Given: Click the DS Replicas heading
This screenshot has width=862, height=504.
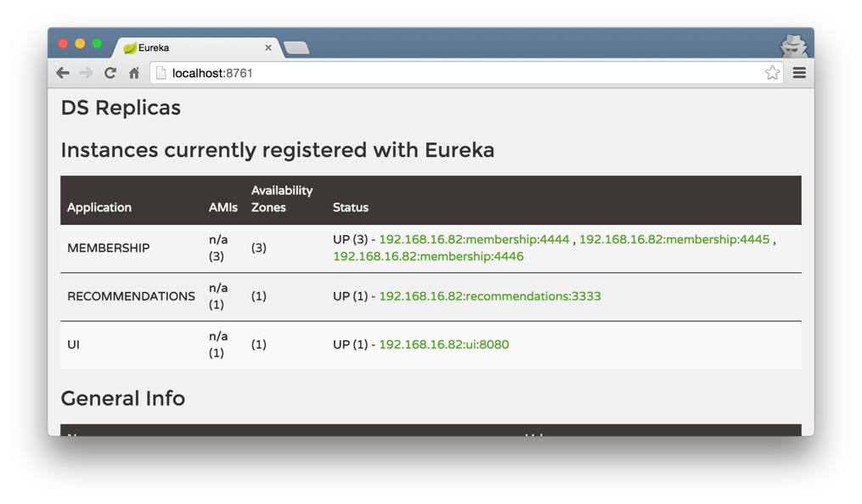Looking at the screenshot, I should pyautogui.click(x=121, y=108).
